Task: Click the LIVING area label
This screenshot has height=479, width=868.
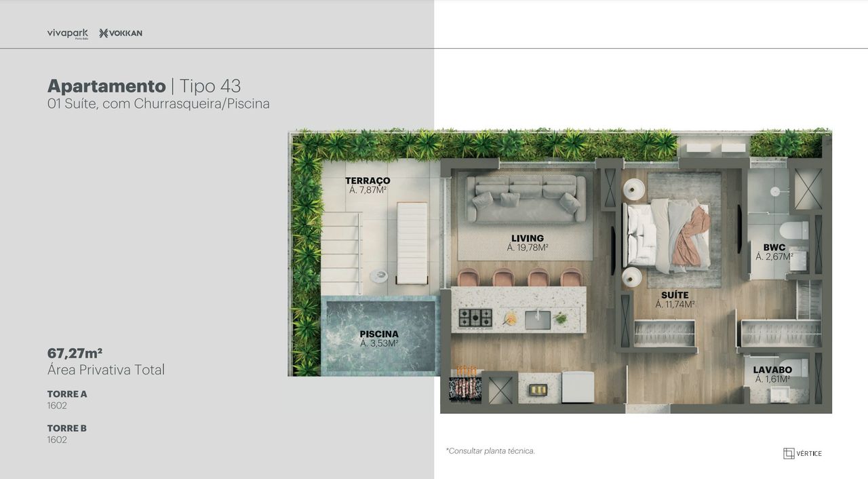Action: [528, 238]
